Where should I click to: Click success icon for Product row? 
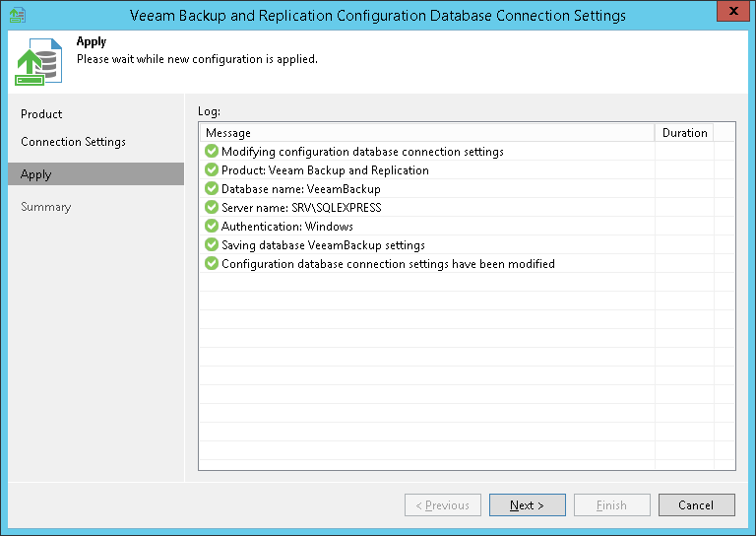pyautogui.click(x=211, y=170)
